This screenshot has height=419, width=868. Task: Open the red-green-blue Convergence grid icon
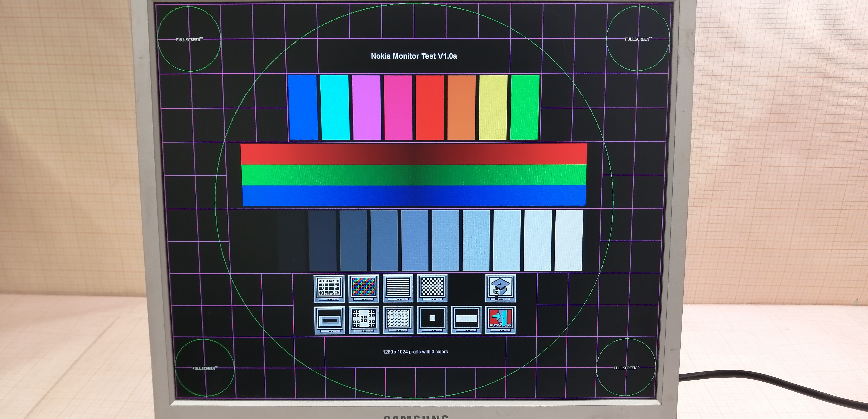[364, 288]
